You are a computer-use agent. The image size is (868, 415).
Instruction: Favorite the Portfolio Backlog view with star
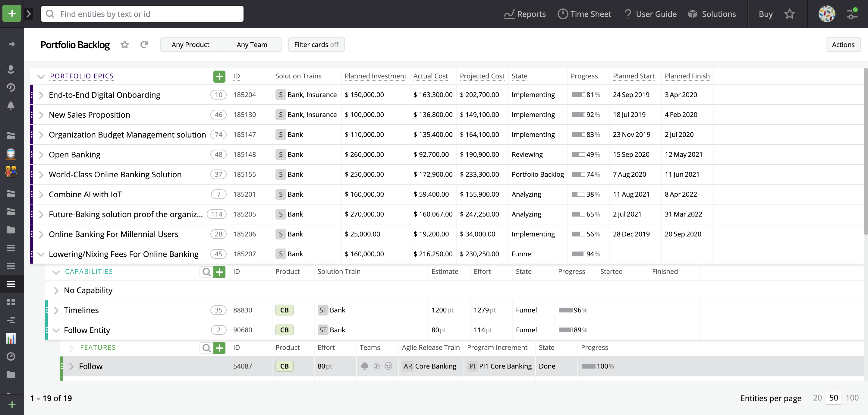[125, 45]
